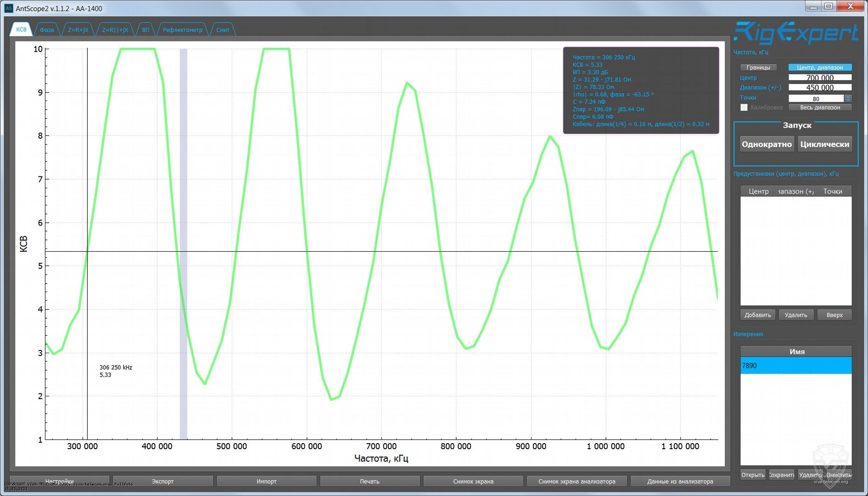868x496 pixels.
Task: Start continuous scan with Циклически
Action: 824,144
